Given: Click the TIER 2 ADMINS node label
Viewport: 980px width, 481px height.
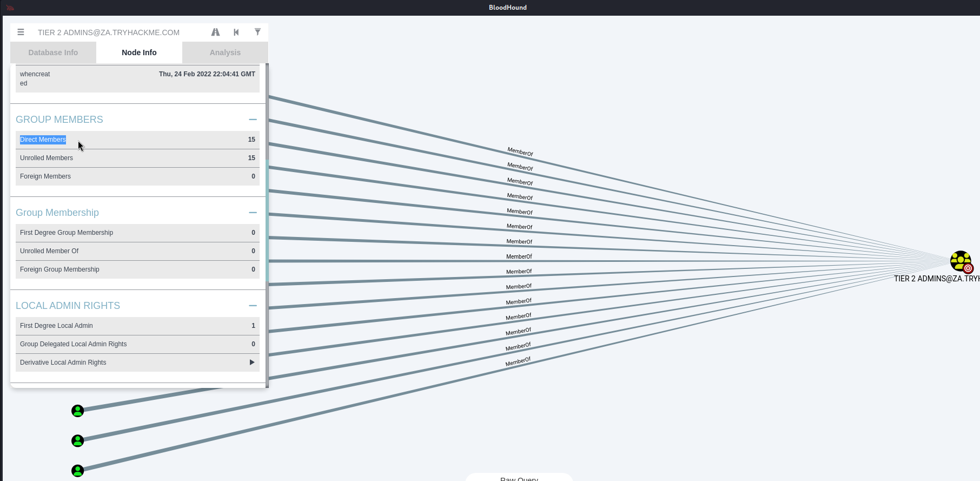Looking at the screenshot, I should (937, 279).
